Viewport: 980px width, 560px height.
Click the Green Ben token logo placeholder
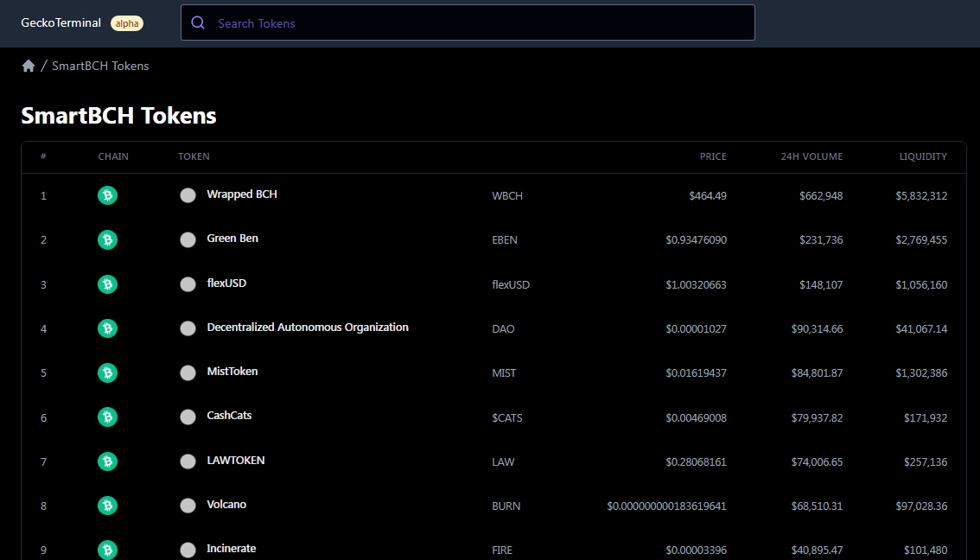pos(188,240)
